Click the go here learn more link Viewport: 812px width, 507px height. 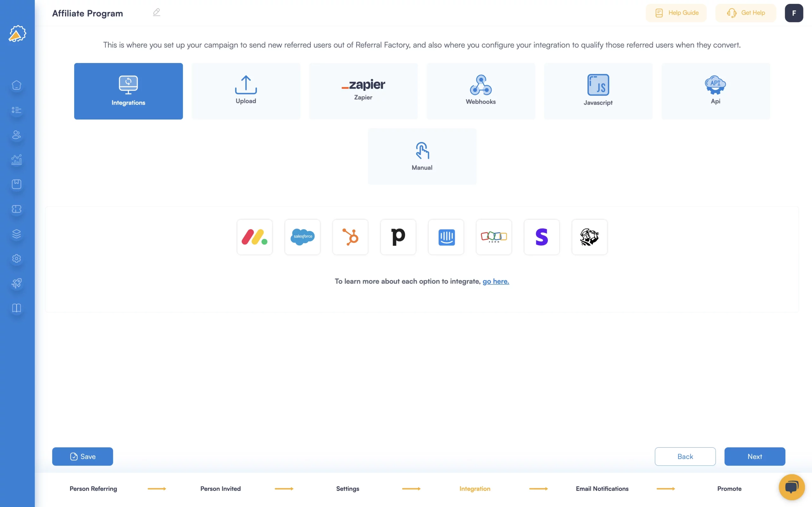tap(495, 281)
